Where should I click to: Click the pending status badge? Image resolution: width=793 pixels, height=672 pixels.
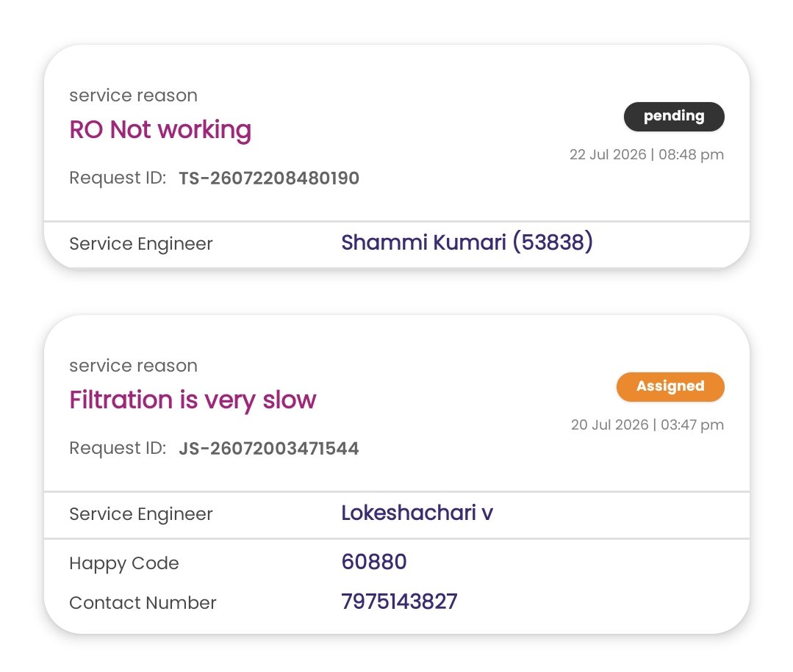[674, 117]
